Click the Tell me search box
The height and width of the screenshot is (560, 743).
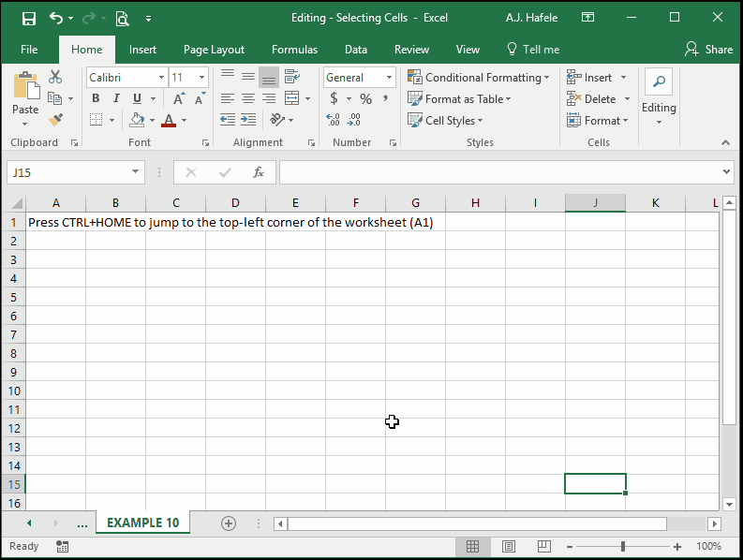(533, 50)
